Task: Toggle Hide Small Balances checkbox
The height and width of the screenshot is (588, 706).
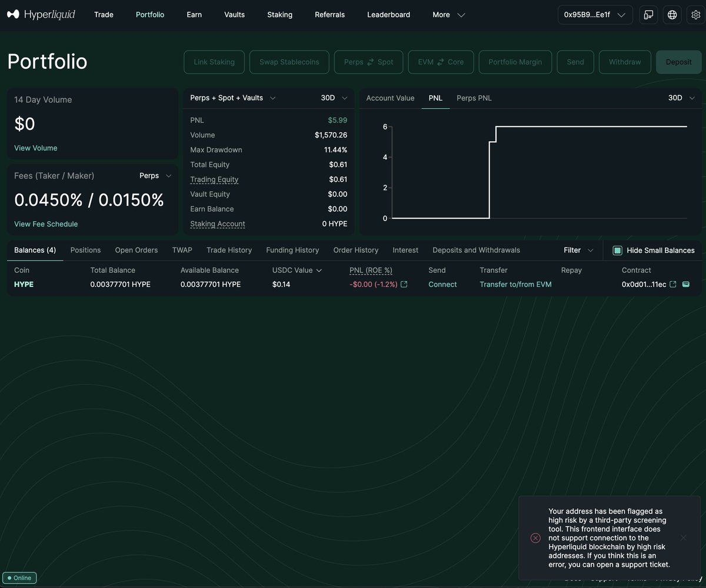Action: tap(617, 250)
